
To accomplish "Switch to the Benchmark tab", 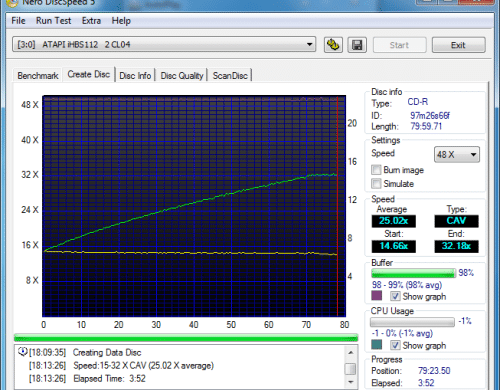I will [x=38, y=76].
